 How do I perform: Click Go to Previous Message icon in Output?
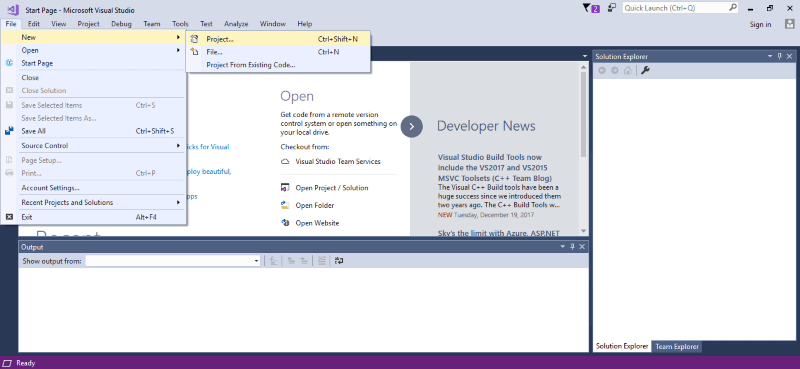(291, 261)
